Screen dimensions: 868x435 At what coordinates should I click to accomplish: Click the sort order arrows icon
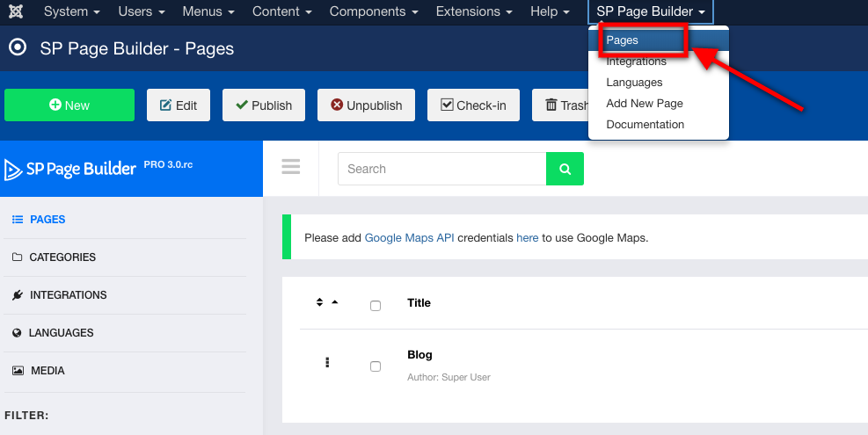(x=320, y=303)
